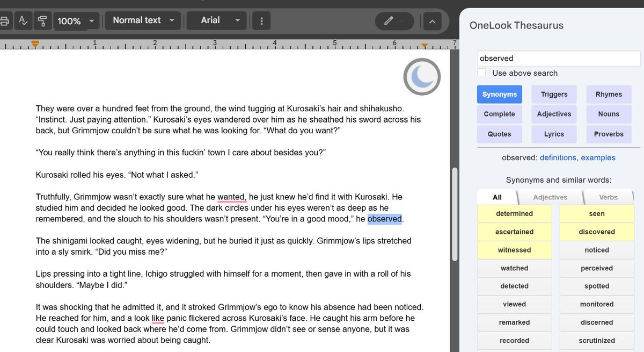Viewport: 644px width, 352px height.
Task: Choose the synonym 'viewed'
Action: click(514, 304)
